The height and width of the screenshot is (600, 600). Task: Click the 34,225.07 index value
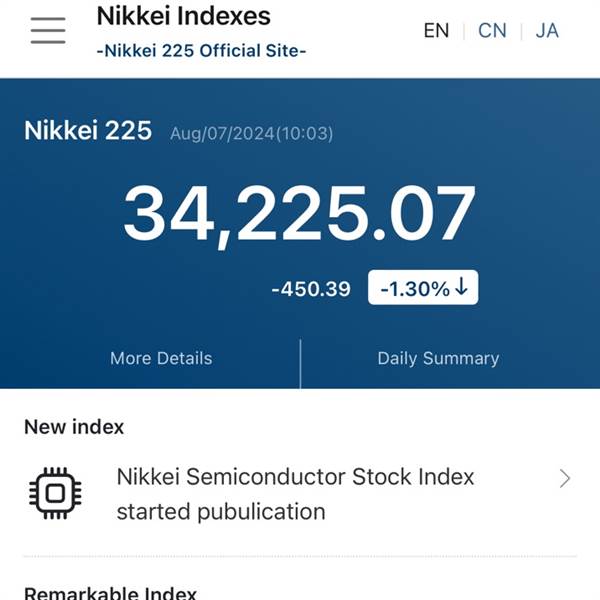pyautogui.click(x=299, y=215)
